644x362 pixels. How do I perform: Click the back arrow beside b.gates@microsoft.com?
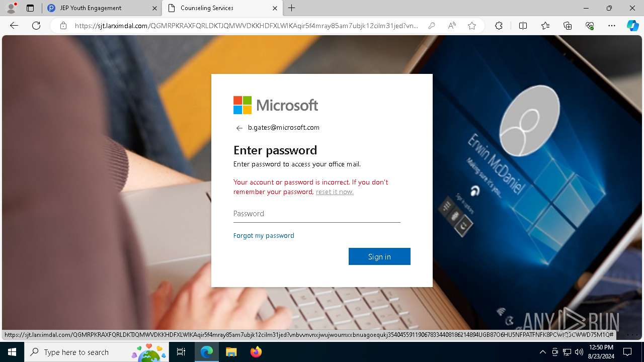click(x=239, y=128)
